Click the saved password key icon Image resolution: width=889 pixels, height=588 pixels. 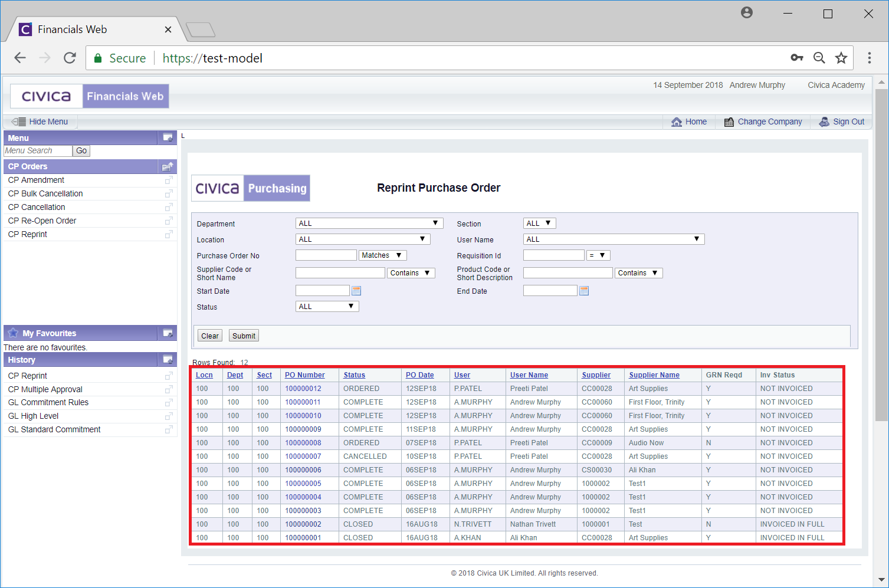coord(797,58)
